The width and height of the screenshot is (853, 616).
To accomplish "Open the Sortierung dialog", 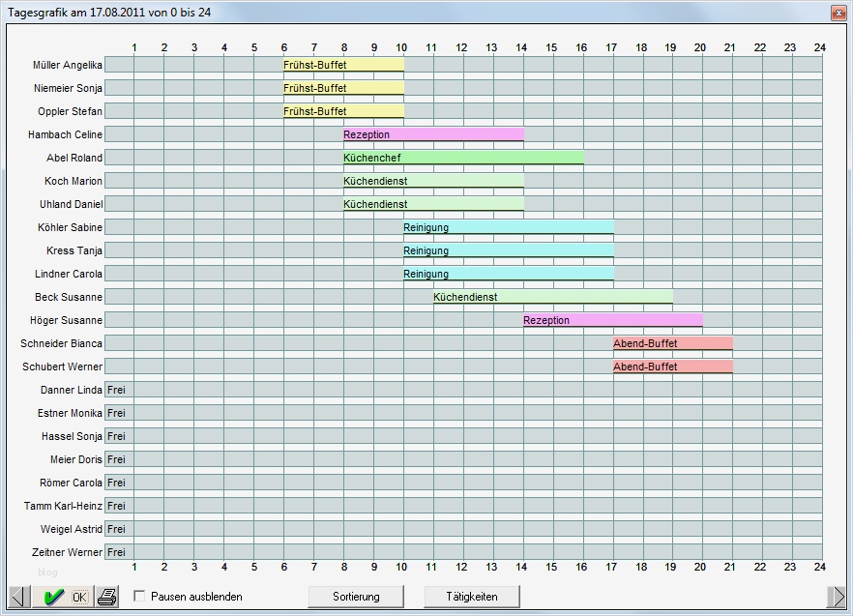I will (x=356, y=596).
